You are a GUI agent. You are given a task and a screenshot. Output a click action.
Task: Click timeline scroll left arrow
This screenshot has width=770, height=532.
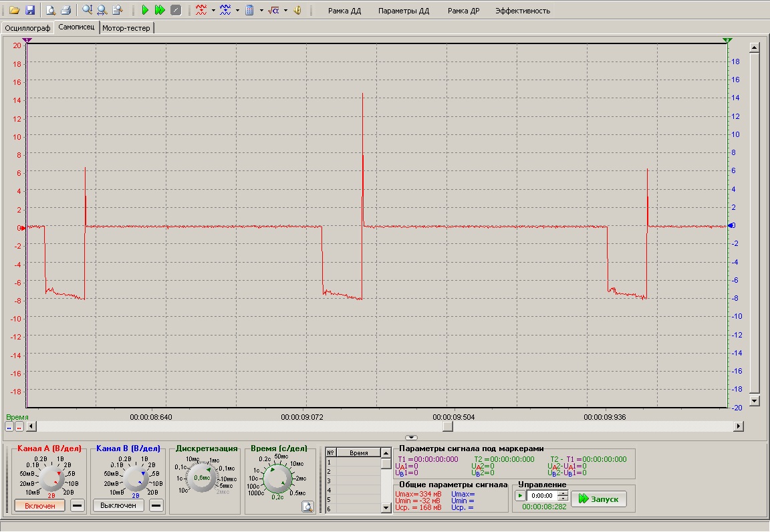(x=31, y=426)
